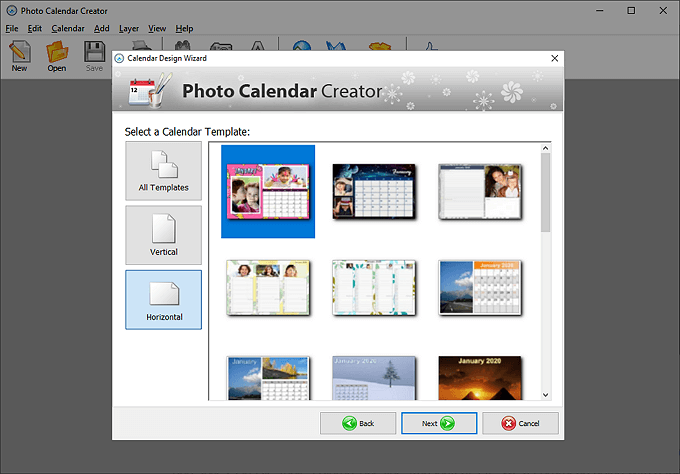The width and height of the screenshot is (680, 474).
Task: Open the Layer menu
Action: coord(129,29)
